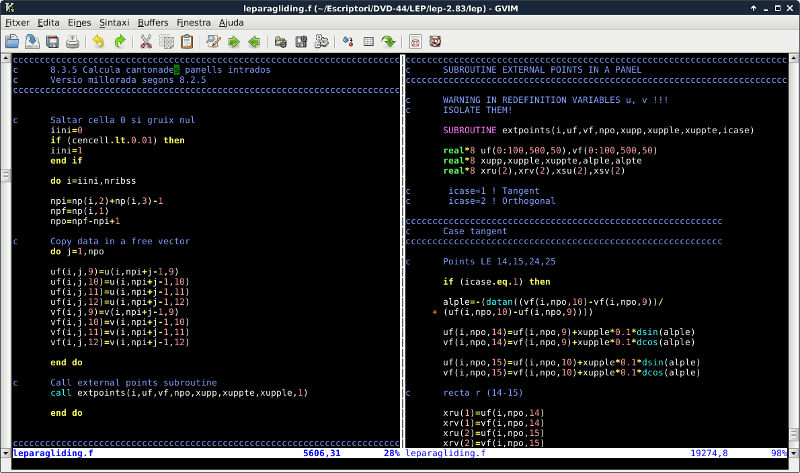The width and height of the screenshot is (800, 473).
Task: Click the '28%' scroll percentage indicator
Action: click(x=391, y=453)
